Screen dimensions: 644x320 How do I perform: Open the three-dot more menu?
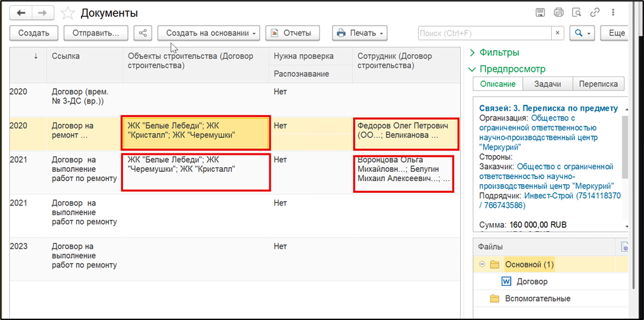click(613, 13)
